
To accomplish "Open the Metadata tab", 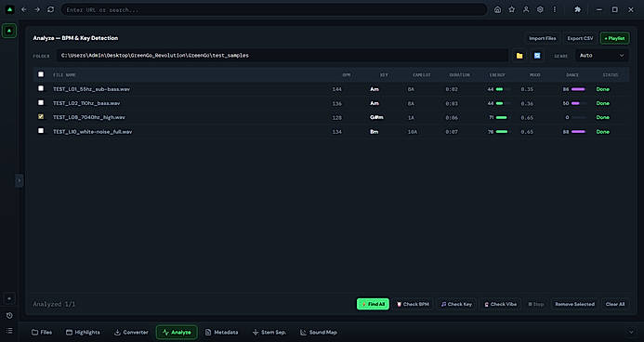I will pyautogui.click(x=221, y=332).
